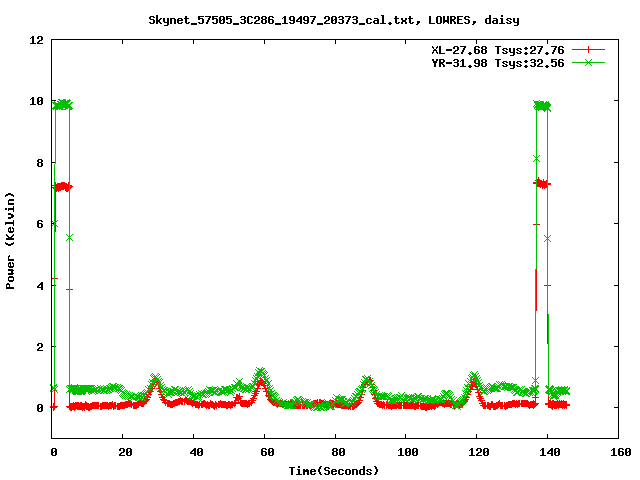Click the red calibration plateau near 140 seconds

coord(542,183)
